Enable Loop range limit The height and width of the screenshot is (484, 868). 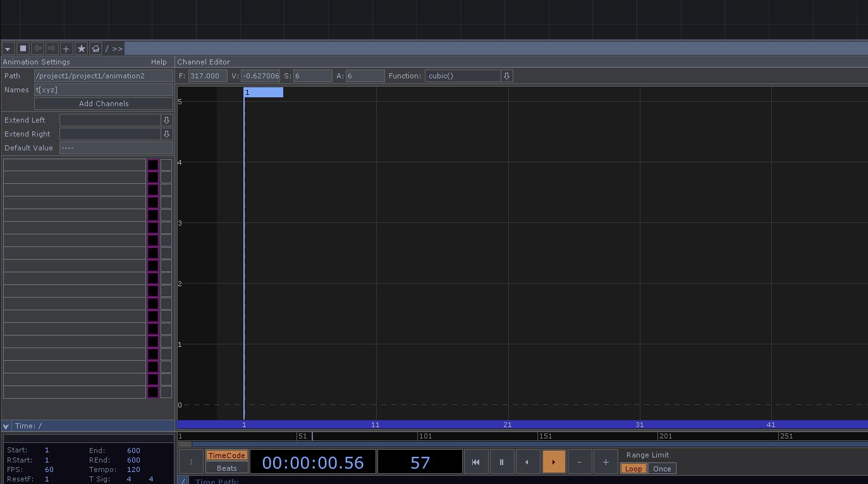[x=633, y=469]
